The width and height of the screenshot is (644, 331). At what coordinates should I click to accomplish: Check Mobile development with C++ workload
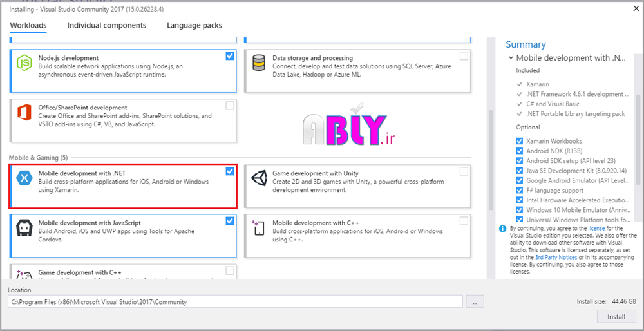point(464,222)
